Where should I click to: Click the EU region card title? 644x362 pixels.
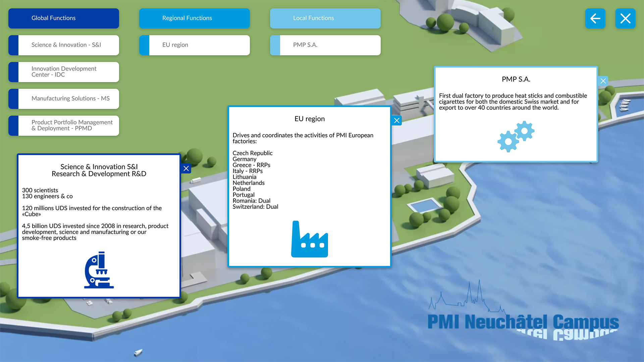(x=310, y=119)
